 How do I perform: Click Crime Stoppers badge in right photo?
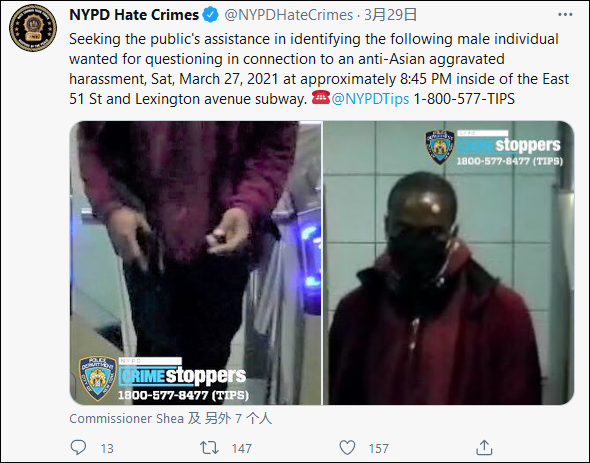[x=494, y=148]
